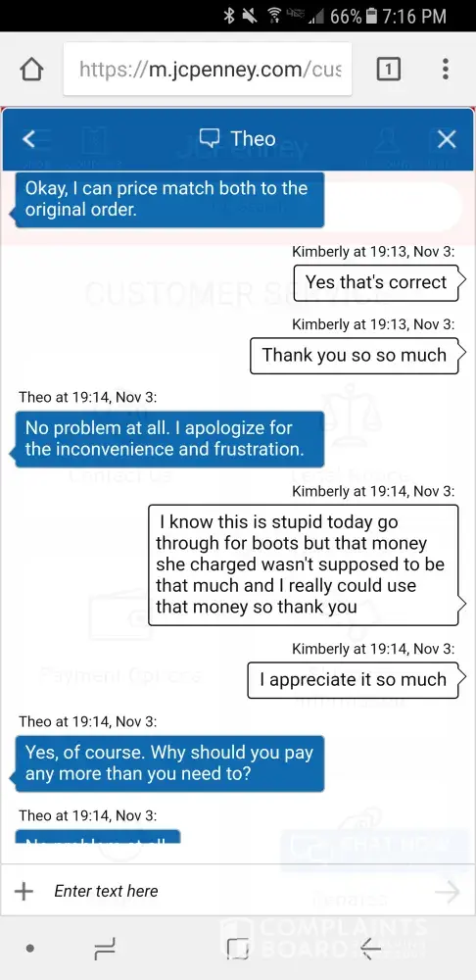
Task: Tap Theo's 'Why should you pay' message
Action: (x=167, y=763)
